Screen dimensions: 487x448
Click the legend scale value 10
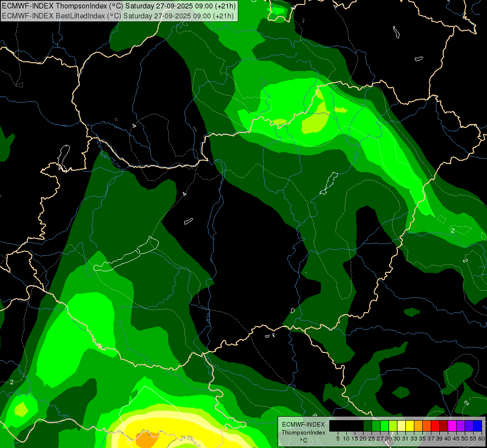tap(346, 439)
